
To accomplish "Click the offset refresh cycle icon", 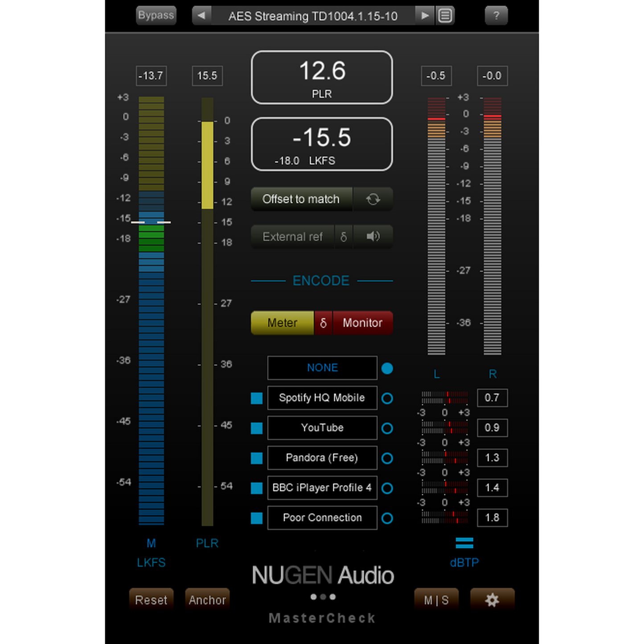I will pyautogui.click(x=373, y=199).
